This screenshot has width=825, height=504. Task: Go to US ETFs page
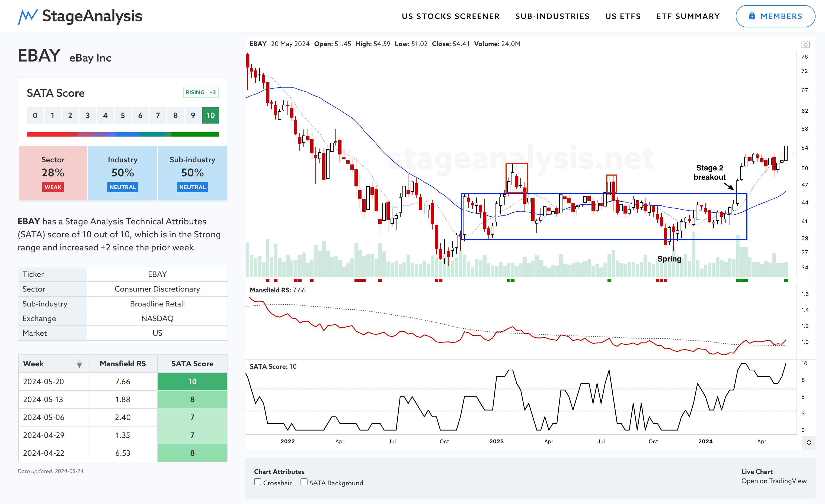point(623,16)
